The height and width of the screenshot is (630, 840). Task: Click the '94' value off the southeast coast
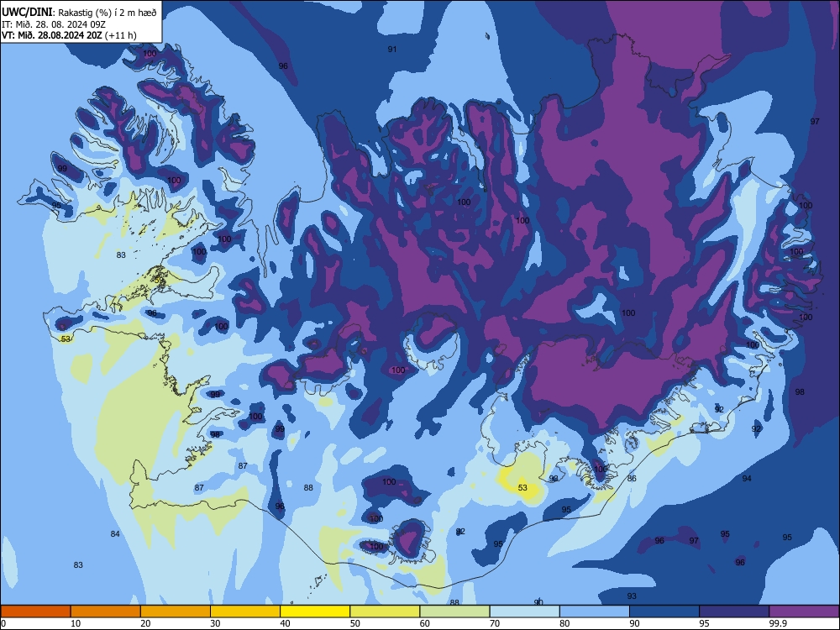click(747, 479)
